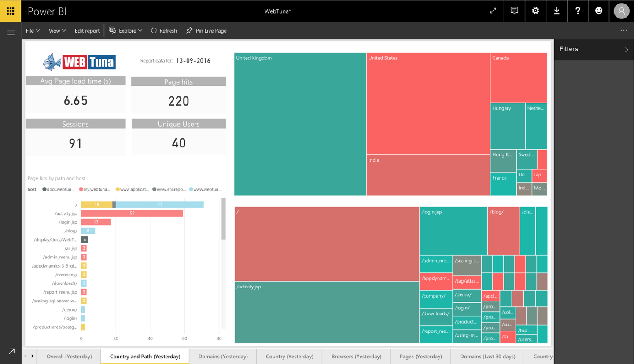Click the Page hits 220 card
The height and width of the screenshot is (364, 634).
point(178,95)
